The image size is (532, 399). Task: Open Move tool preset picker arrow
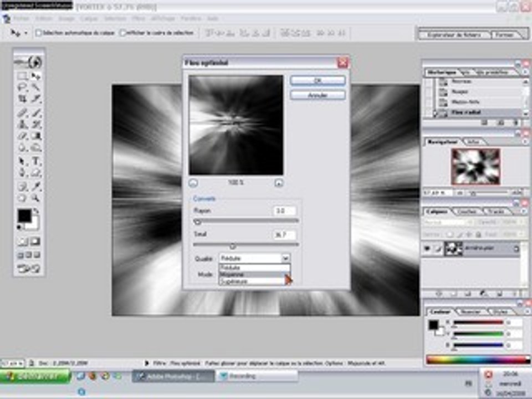coord(26,33)
